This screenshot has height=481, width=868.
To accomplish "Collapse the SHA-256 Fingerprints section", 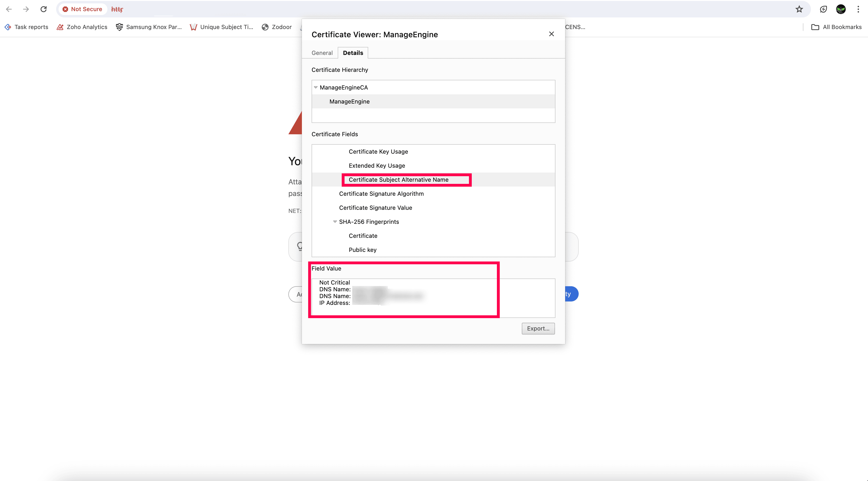I will pos(335,221).
